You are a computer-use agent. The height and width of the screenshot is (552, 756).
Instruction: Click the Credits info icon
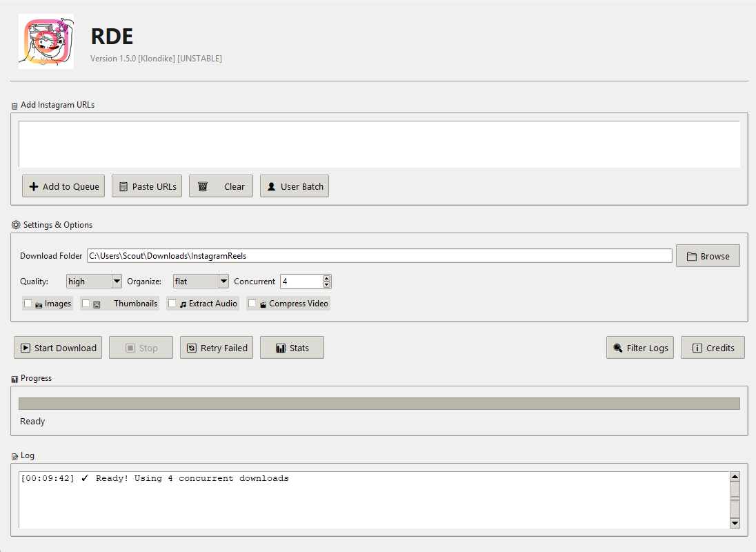pos(697,347)
